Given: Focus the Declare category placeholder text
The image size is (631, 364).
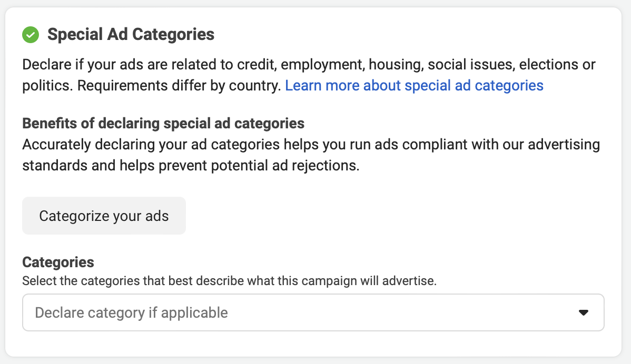Looking at the screenshot, I should point(132,312).
